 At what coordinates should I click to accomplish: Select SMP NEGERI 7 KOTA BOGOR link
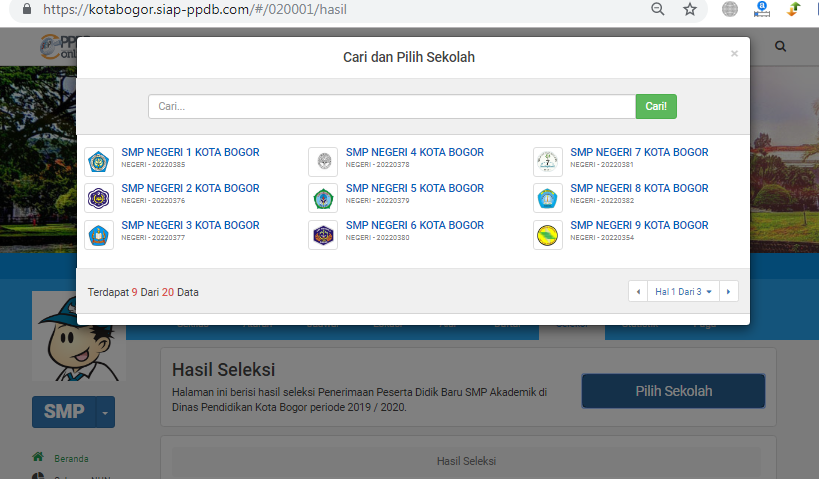(639, 152)
